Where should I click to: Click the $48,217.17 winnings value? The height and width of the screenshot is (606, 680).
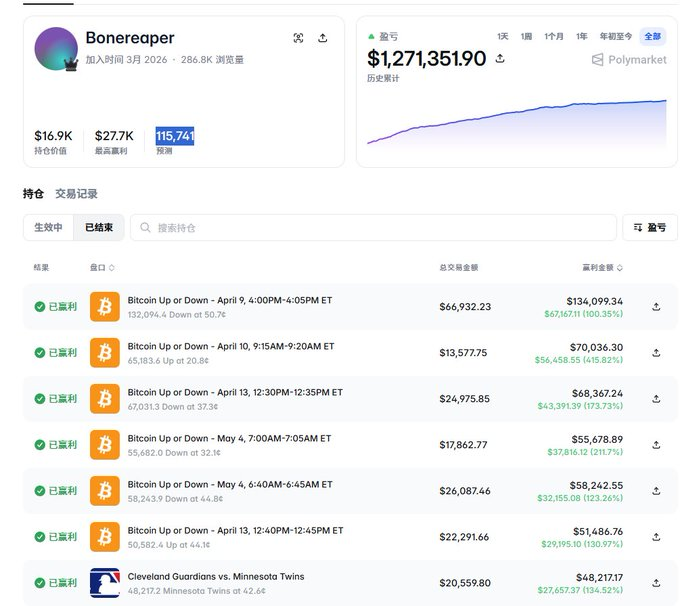pos(599,577)
